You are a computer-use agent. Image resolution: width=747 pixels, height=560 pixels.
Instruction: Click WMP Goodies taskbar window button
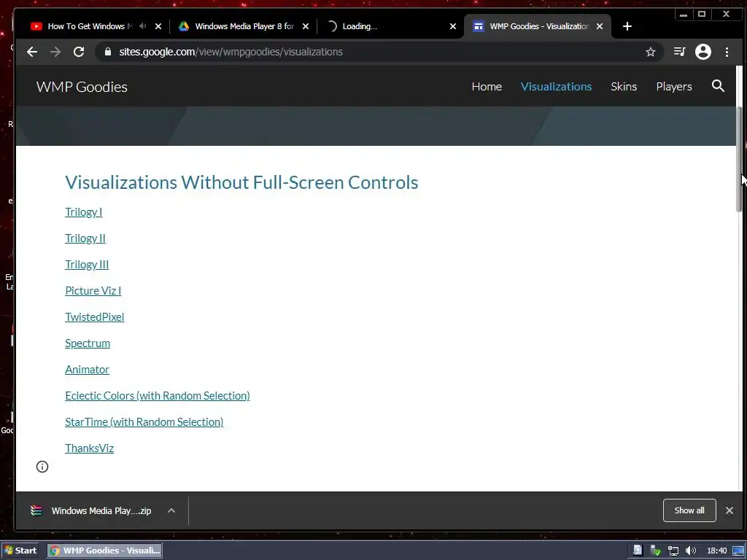click(104, 551)
